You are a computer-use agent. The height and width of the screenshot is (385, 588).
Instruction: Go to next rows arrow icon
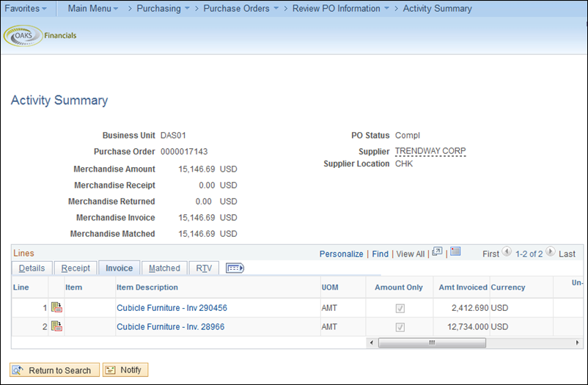pyautogui.click(x=550, y=252)
